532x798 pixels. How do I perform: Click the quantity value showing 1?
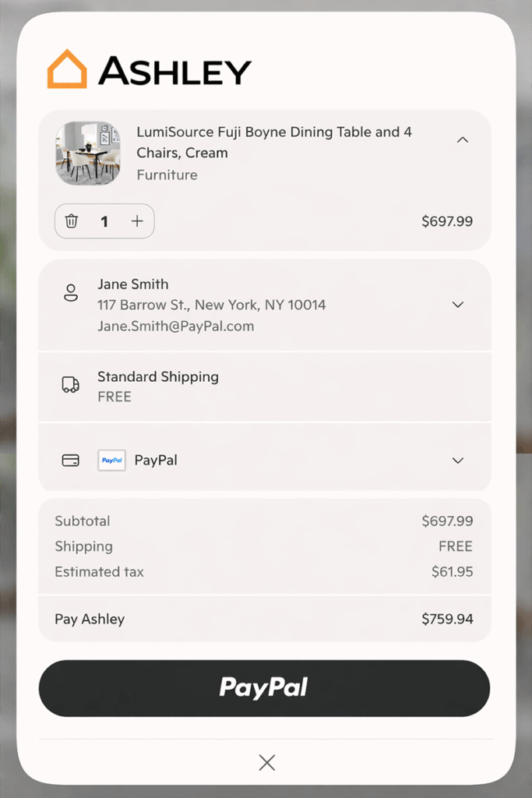(104, 221)
